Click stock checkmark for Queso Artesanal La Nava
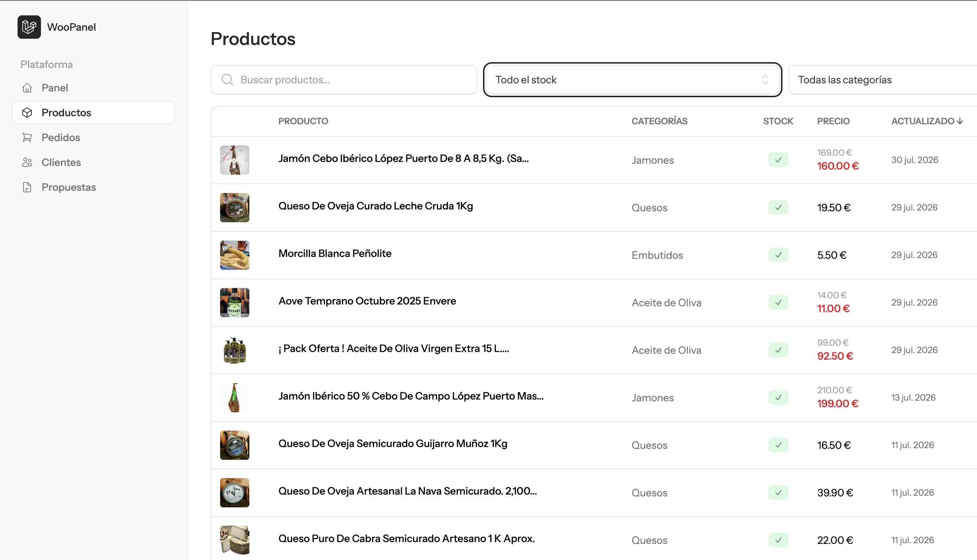 [778, 493]
